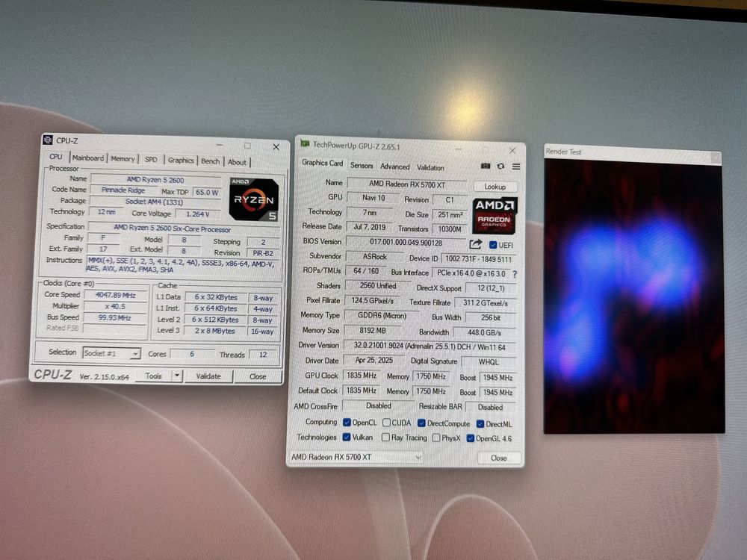The height and width of the screenshot is (560, 747).
Task: Toggle the Ray Tracing checkbox
Action: pos(385,437)
